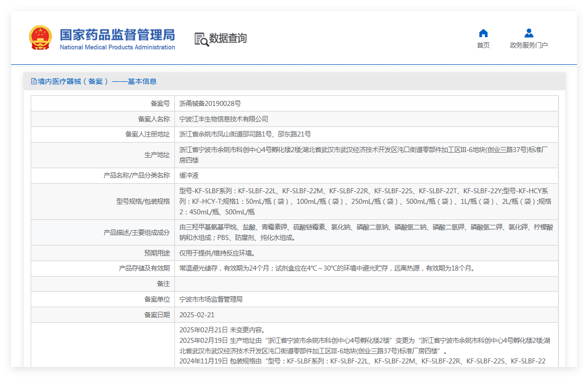Select the 预期用途 label cell
Screen dimensions: 588x378
(x=103, y=253)
